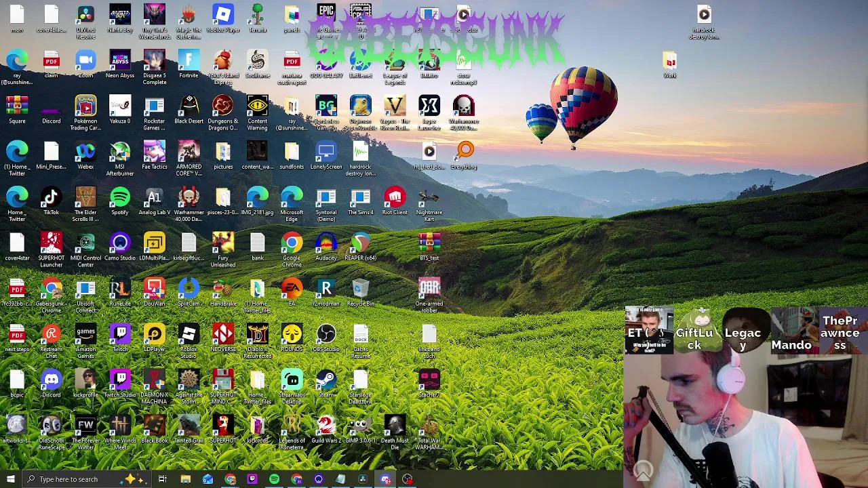Open the BTS_test archive file
The height and width of the screenshot is (488, 868).
click(x=429, y=247)
